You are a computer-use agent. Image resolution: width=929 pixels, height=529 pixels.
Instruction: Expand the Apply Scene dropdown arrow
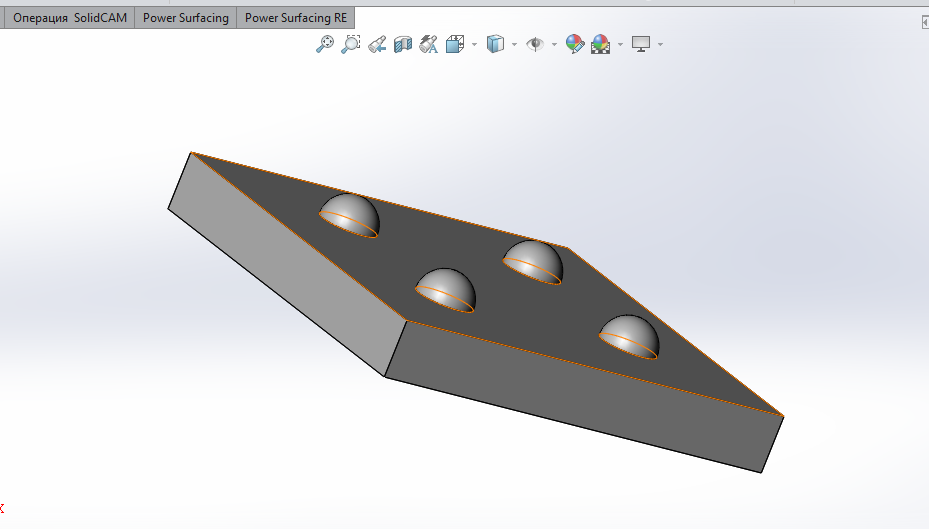click(x=620, y=44)
